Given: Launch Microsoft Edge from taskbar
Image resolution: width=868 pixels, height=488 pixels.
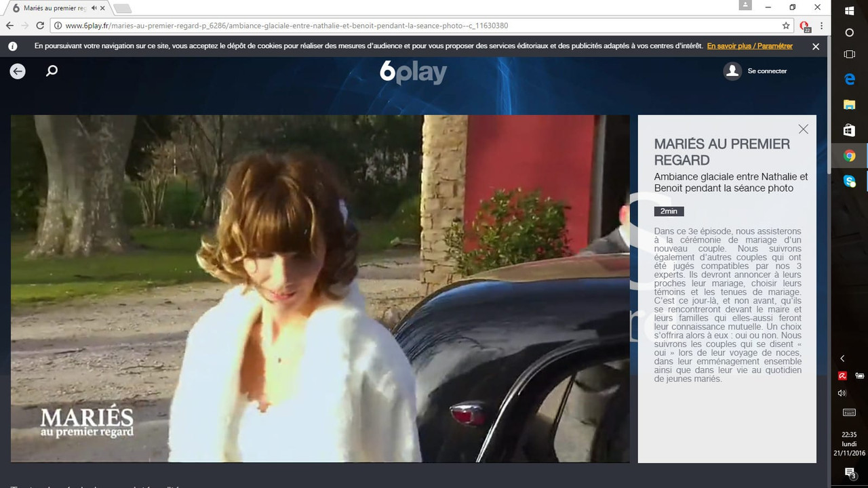Looking at the screenshot, I should (850, 79).
